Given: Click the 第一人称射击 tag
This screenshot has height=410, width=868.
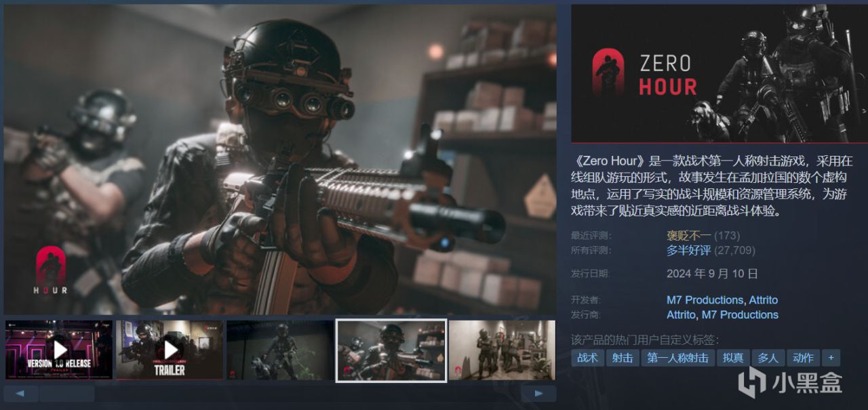Looking at the screenshot, I should point(678,358).
